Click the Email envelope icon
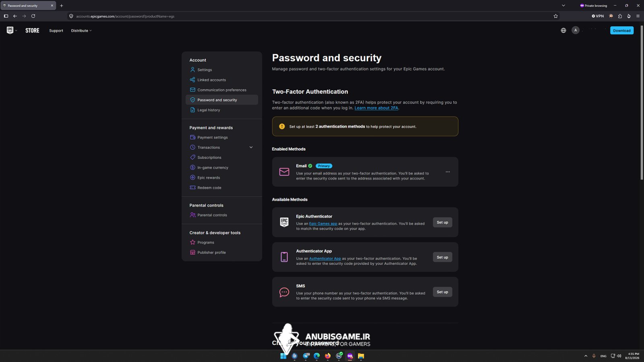This screenshot has height=362, width=644. tap(284, 172)
